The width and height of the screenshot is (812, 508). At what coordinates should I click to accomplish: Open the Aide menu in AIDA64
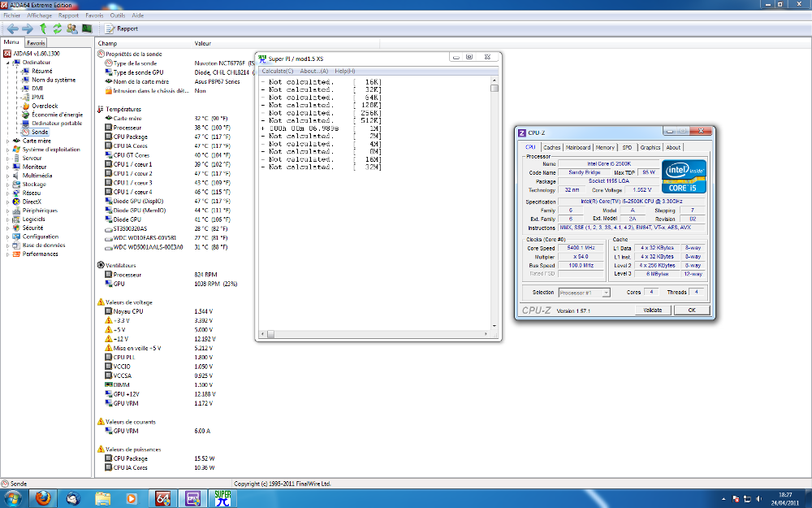[x=138, y=15]
